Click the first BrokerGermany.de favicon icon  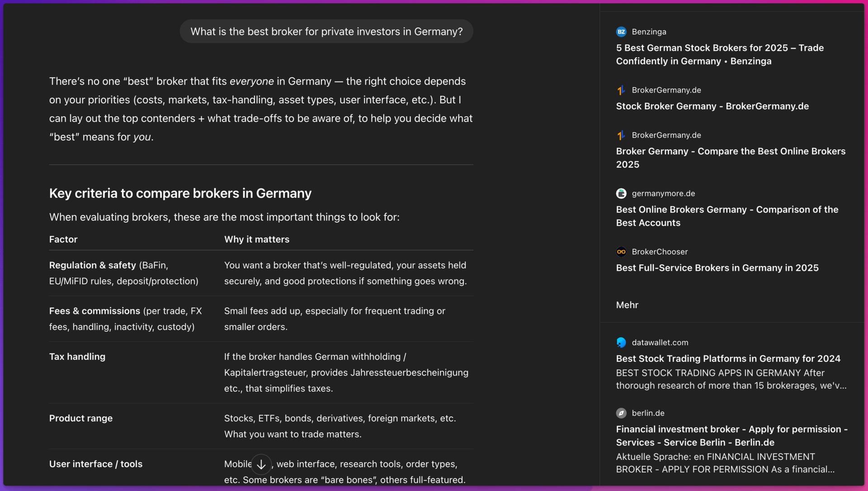(x=621, y=90)
